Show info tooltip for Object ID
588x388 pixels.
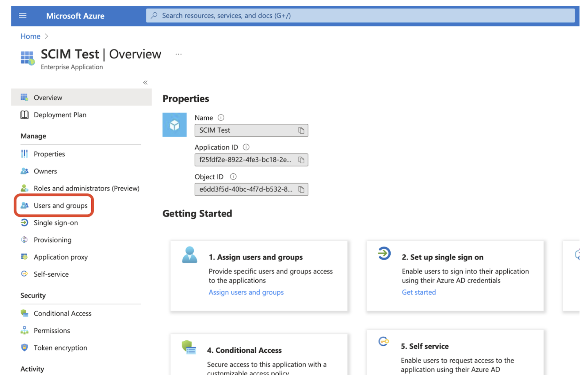[233, 177]
